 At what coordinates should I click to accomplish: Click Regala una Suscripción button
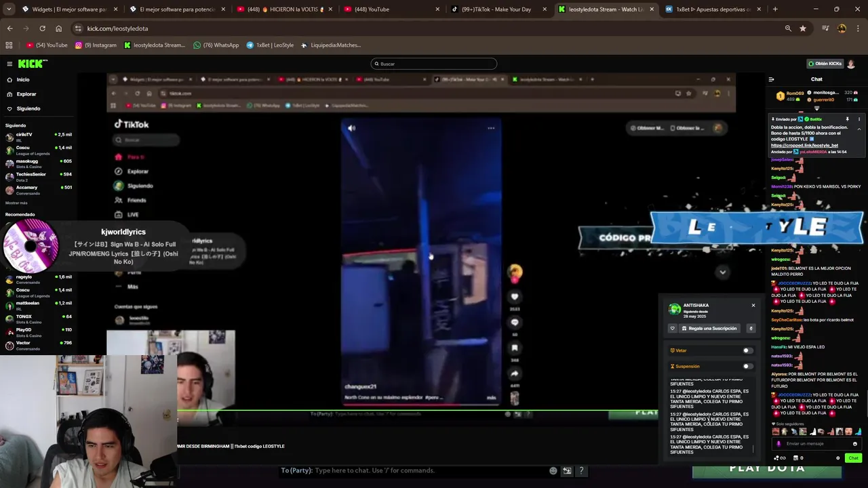point(708,328)
